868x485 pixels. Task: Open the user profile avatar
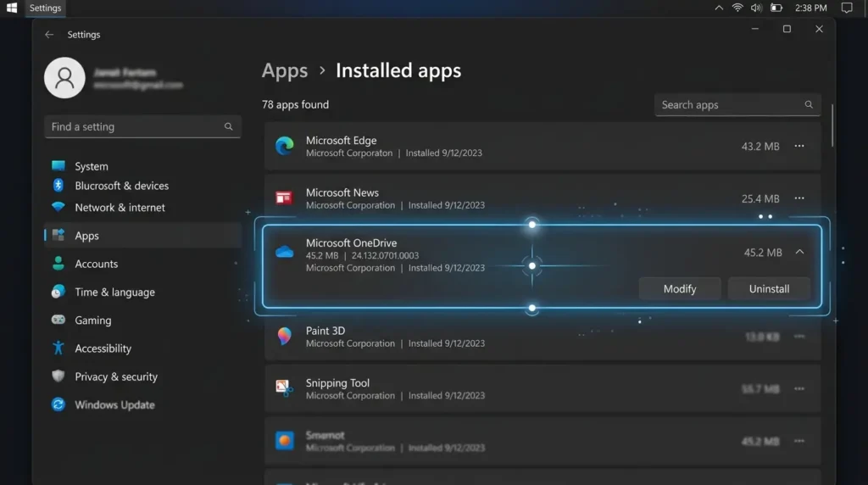pyautogui.click(x=64, y=77)
